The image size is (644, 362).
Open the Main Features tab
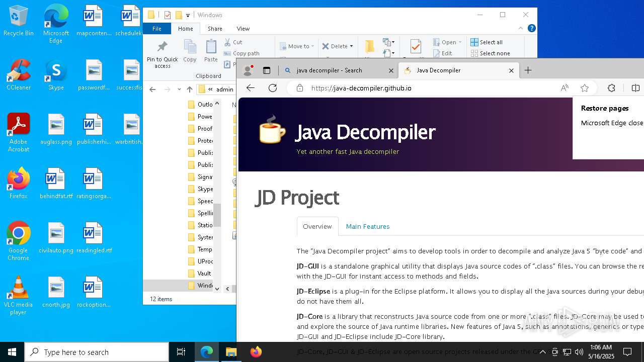(368, 226)
